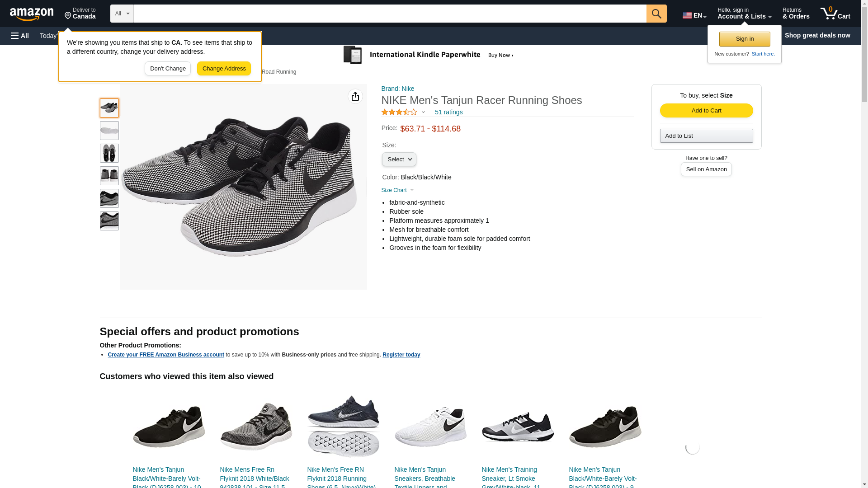
Task: Select the second product thumbnail showing the sole
Action: pos(109,131)
